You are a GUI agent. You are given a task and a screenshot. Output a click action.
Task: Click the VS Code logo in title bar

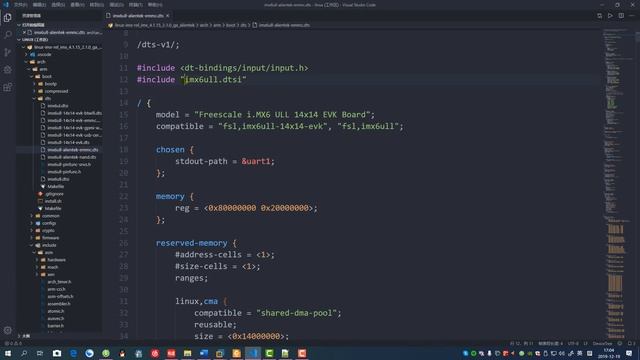[x=6, y=4]
